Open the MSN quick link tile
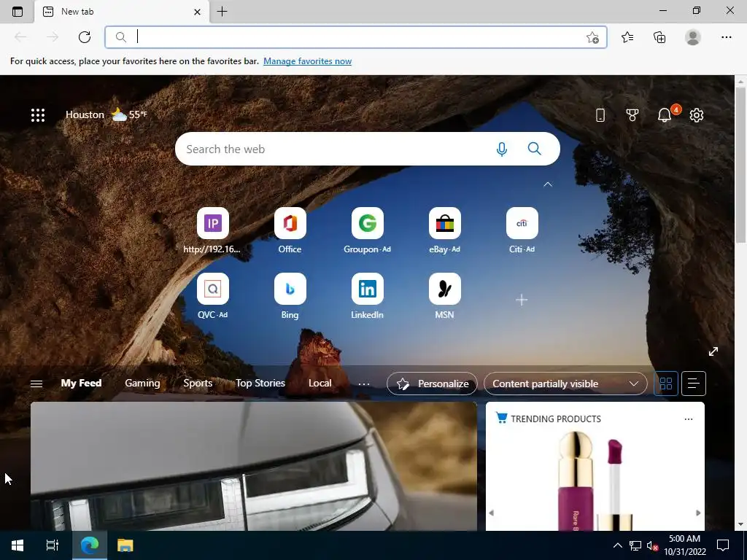This screenshot has width=747, height=560. pos(444,297)
